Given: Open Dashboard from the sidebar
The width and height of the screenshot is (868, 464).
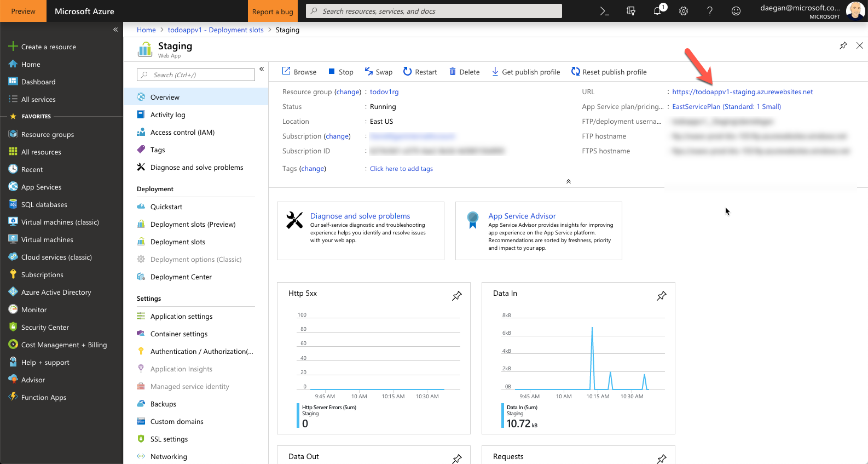Looking at the screenshot, I should point(61,82).
